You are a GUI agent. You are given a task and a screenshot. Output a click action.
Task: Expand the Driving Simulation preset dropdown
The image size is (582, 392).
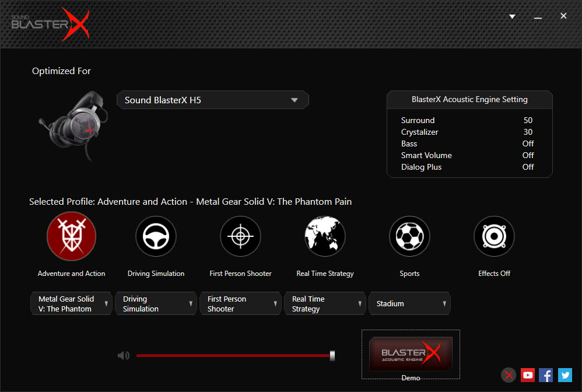tap(156, 304)
